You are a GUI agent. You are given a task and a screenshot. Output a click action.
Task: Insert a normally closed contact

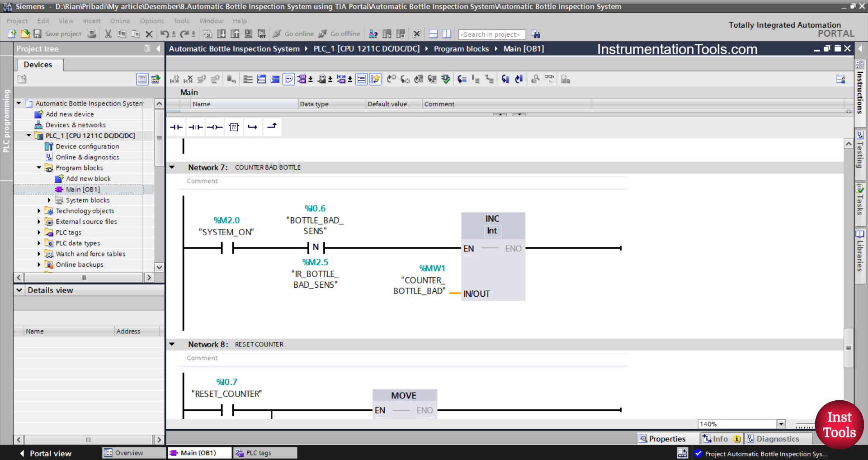coord(195,127)
